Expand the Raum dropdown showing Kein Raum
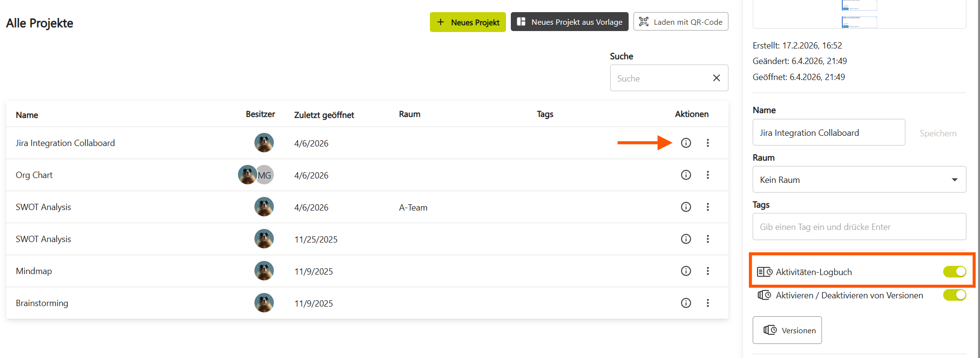The height and width of the screenshot is (358, 980). [859, 179]
